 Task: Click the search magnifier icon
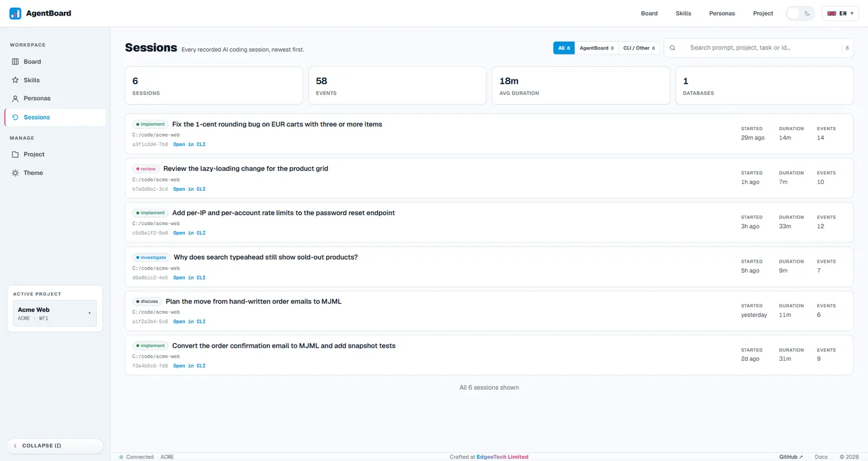pyautogui.click(x=673, y=48)
